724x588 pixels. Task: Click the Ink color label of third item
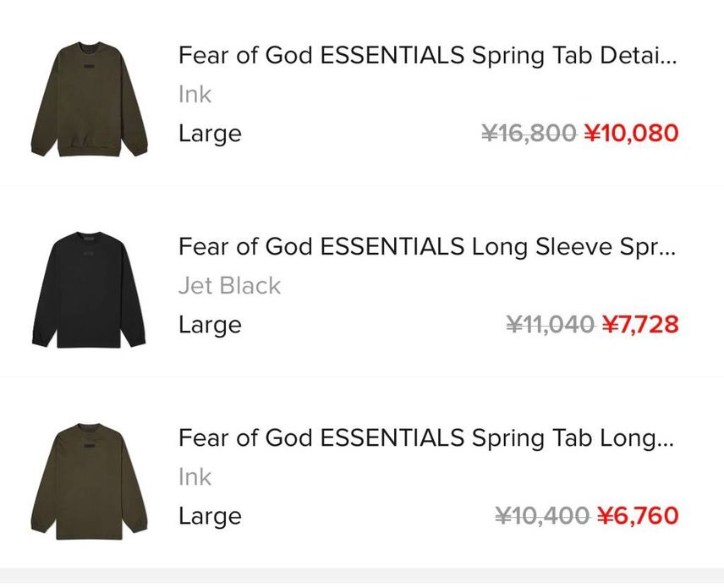(x=195, y=477)
